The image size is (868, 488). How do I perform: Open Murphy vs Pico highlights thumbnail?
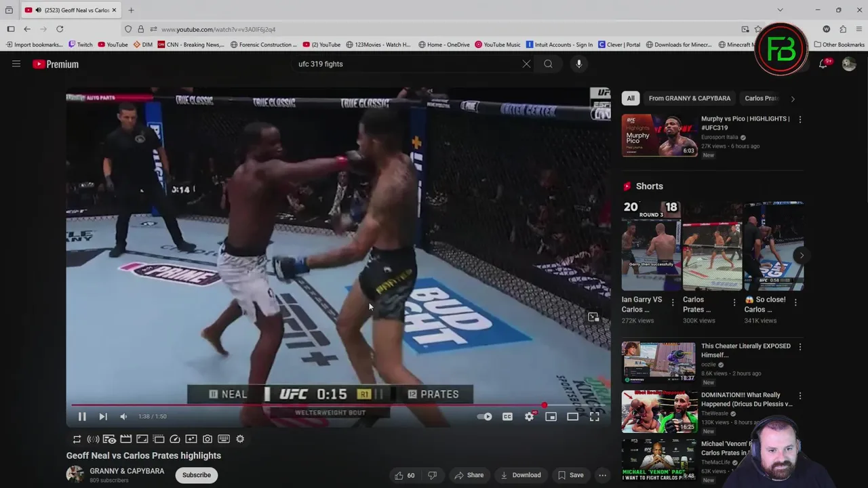click(659, 135)
